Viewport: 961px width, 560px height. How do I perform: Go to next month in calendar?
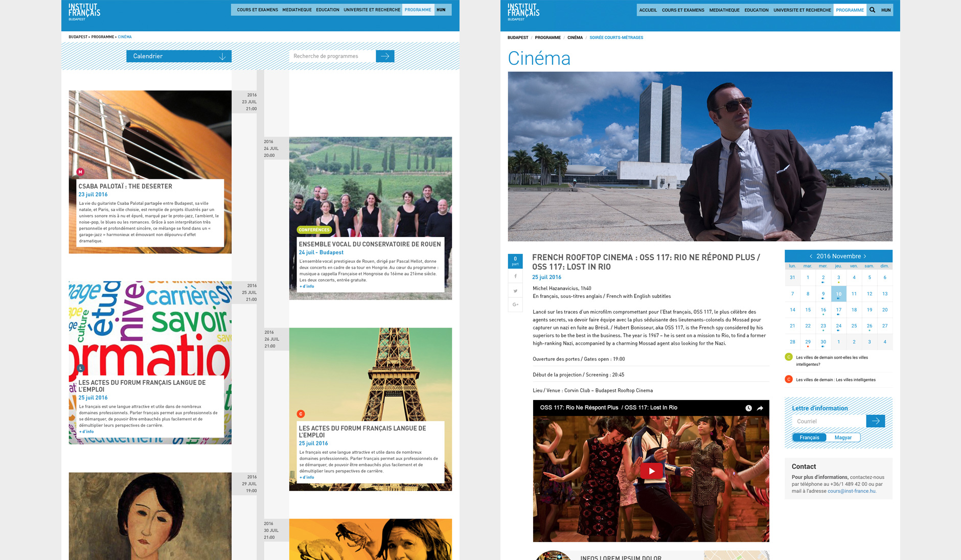[865, 256]
